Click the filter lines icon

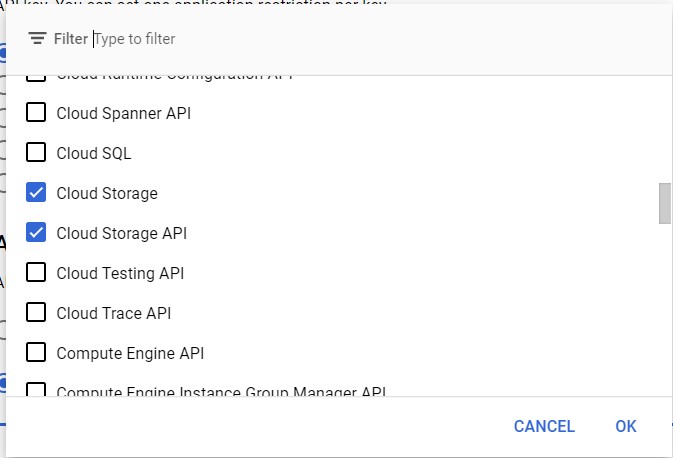tap(37, 39)
